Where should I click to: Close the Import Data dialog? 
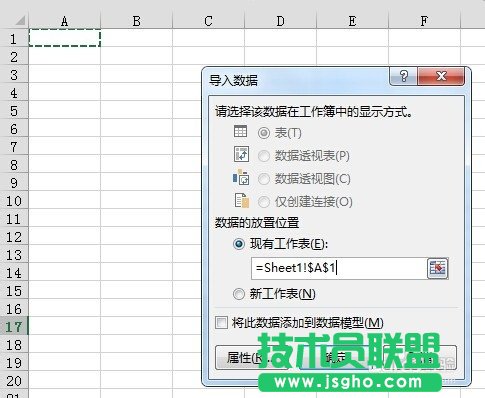(441, 76)
